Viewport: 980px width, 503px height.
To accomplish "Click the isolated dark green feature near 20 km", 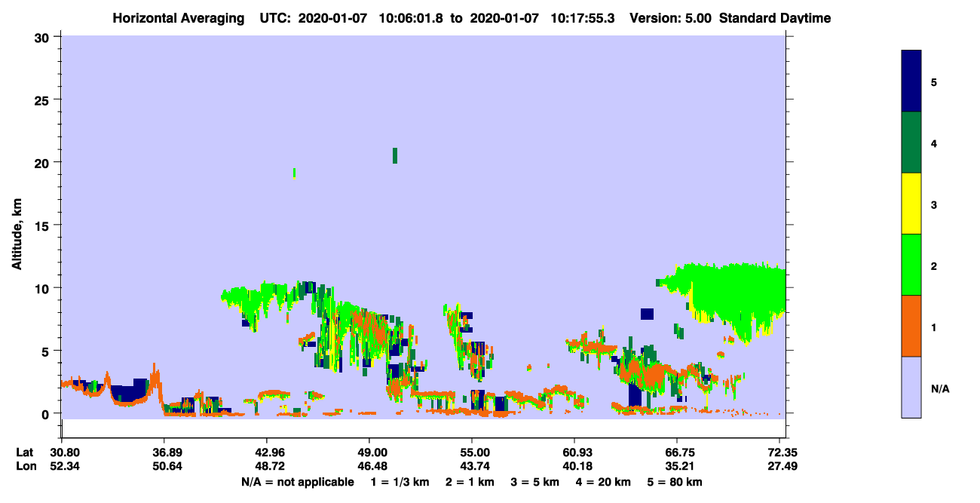I will 394,155.
